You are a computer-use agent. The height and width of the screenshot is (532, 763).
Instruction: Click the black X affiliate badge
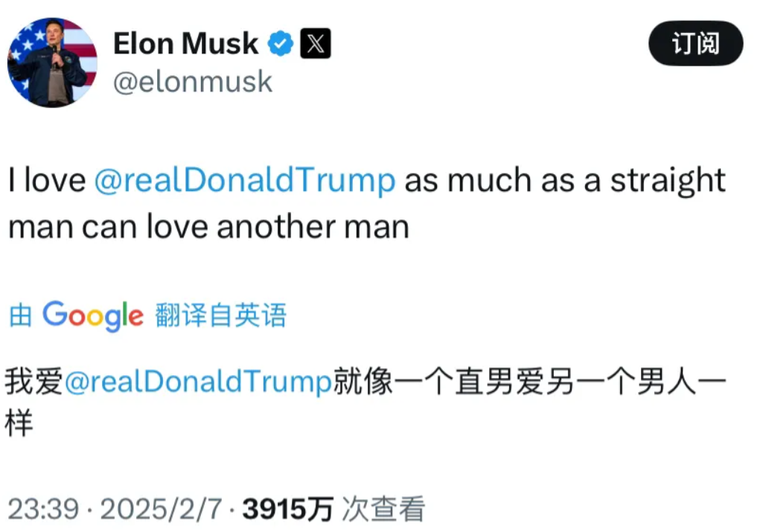[x=316, y=43]
